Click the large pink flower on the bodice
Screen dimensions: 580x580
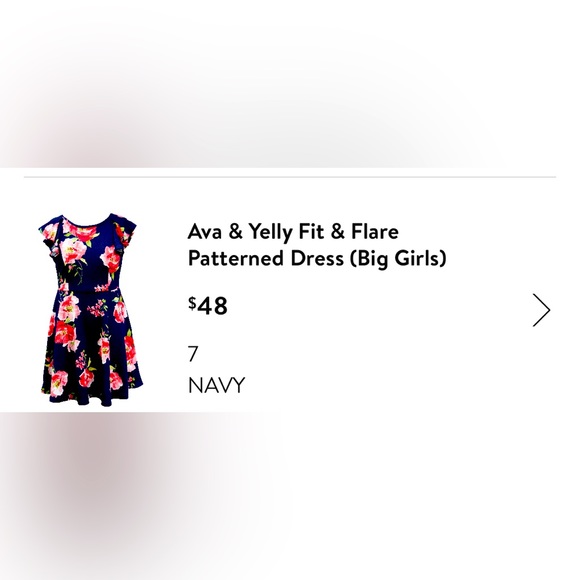(74, 252)
